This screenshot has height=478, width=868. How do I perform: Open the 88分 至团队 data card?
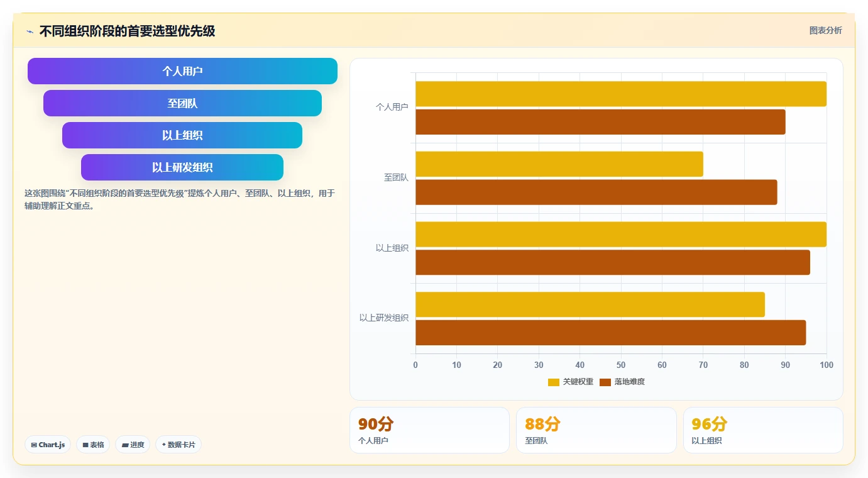(x=596, y=430)
